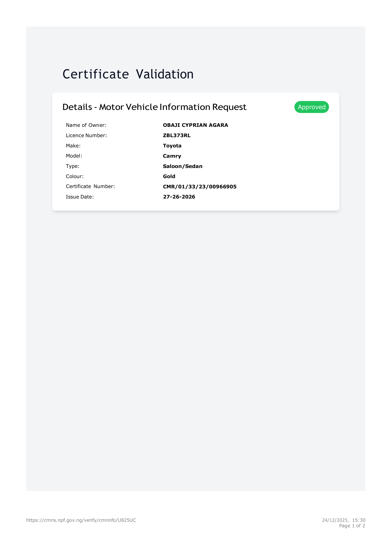Click the print timestamp 24/12/2025, 15:30
392x555 pixels.
343,520
